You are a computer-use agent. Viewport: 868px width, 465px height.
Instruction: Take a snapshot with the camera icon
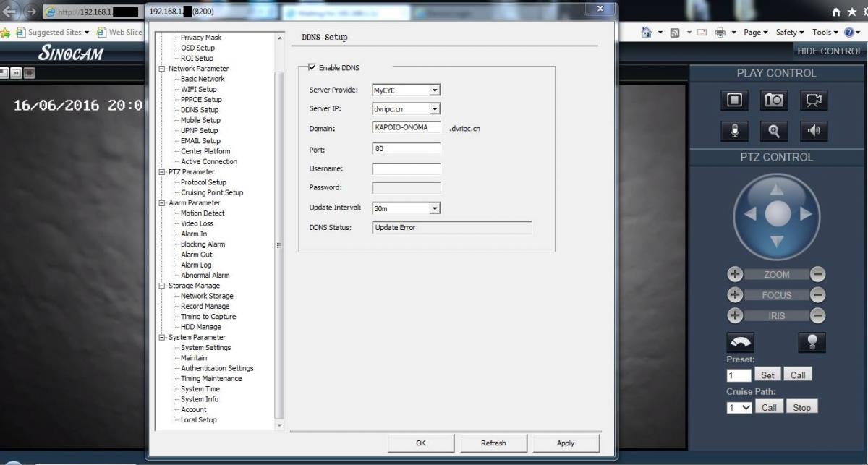pyautogui.click(x=775, y=101)
